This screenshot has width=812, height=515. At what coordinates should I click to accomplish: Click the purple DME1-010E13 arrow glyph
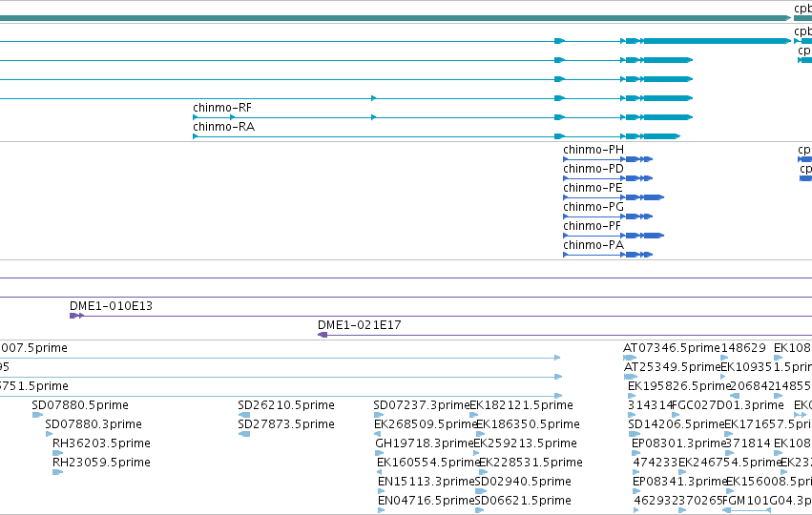point(76,316)
